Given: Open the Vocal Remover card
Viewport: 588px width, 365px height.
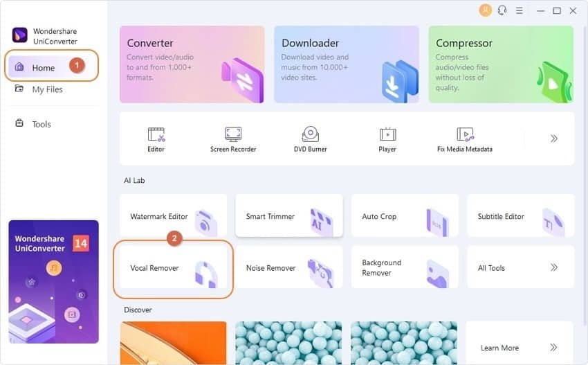Looking at the screenshot, I should pos(173,267).
